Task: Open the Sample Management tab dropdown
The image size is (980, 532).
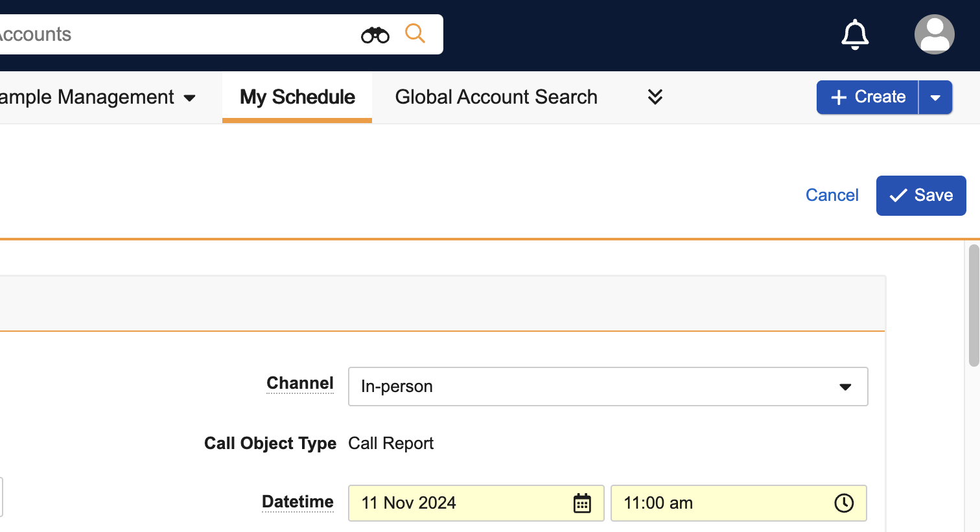Action: tap(189, 98)
